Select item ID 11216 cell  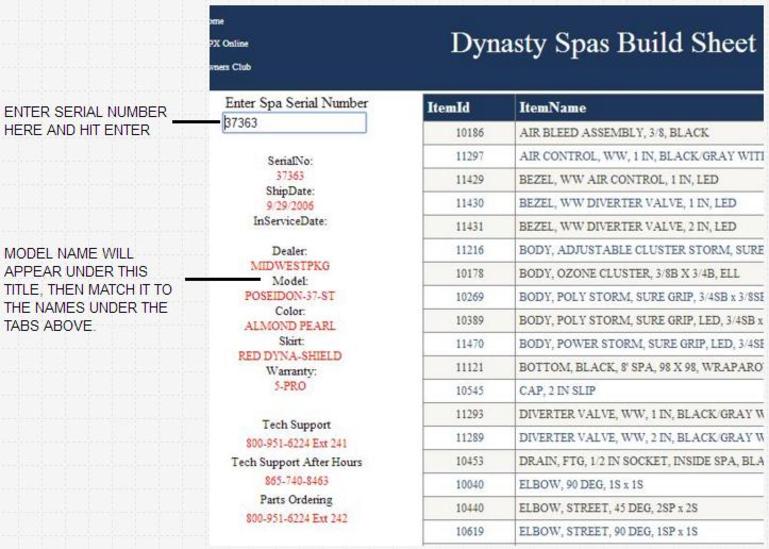coord(469,250)
